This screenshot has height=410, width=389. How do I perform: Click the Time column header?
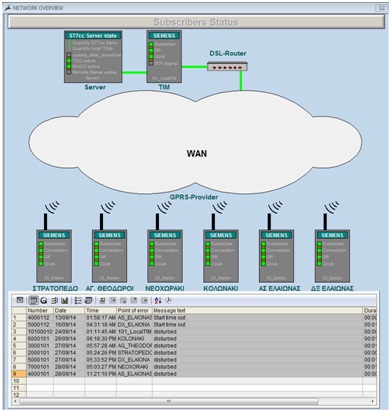click(x=101, y=310)
